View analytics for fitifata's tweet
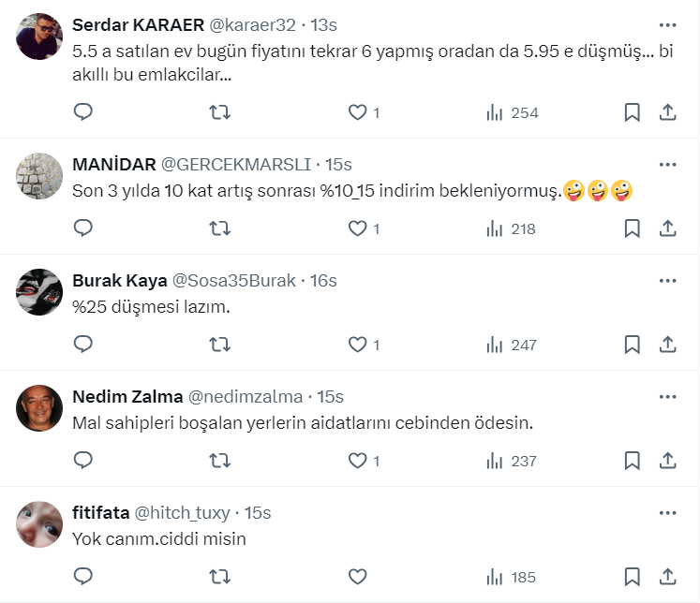Screen dimensions: 700x603 tap(513, 577)
